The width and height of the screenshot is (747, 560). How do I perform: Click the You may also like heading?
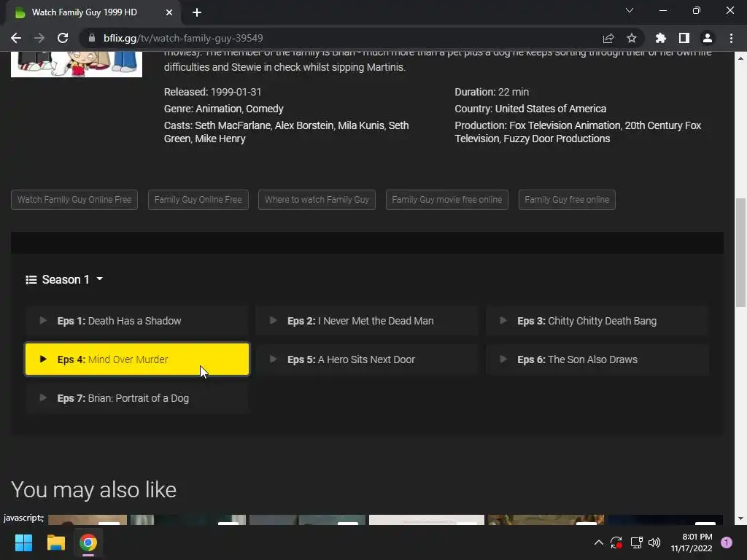coord(94,490)
